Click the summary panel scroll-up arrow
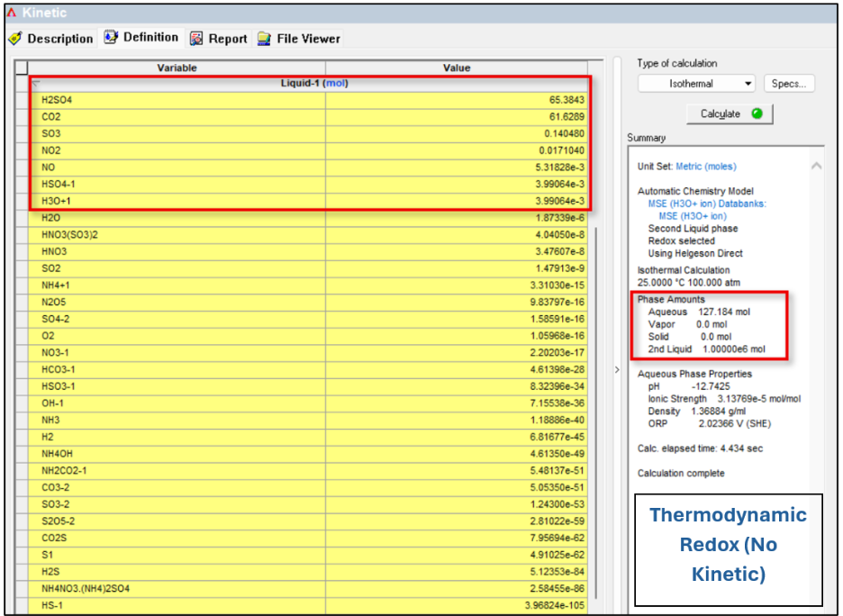The image size is (843, 616). click(x=816, y=166)
